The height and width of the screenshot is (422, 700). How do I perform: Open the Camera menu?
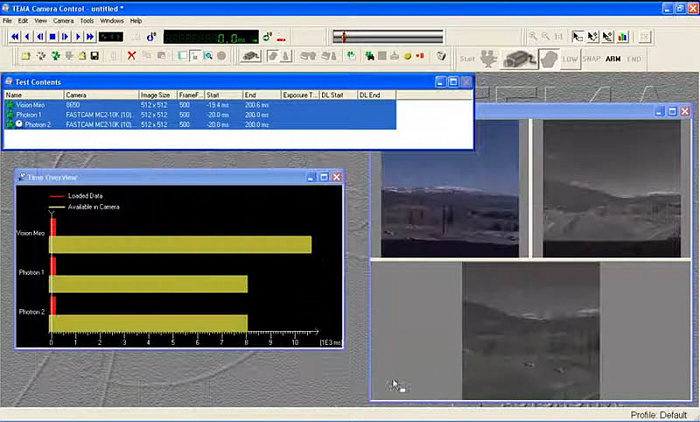pos(63,21)
